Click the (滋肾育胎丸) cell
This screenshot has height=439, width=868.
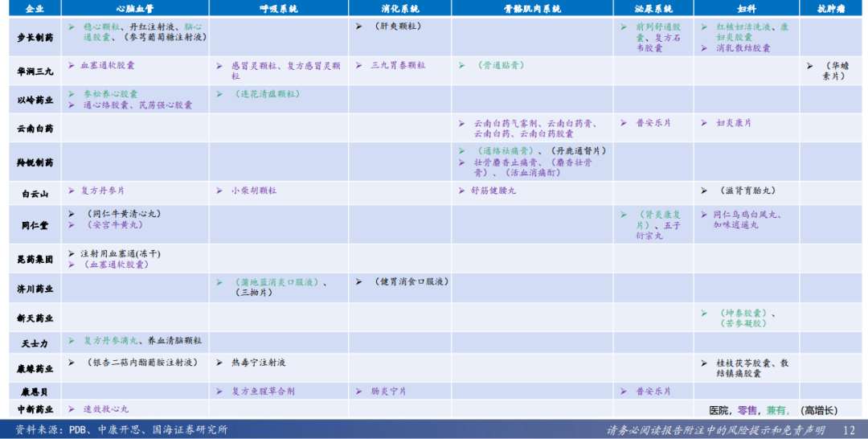point(748,191)
